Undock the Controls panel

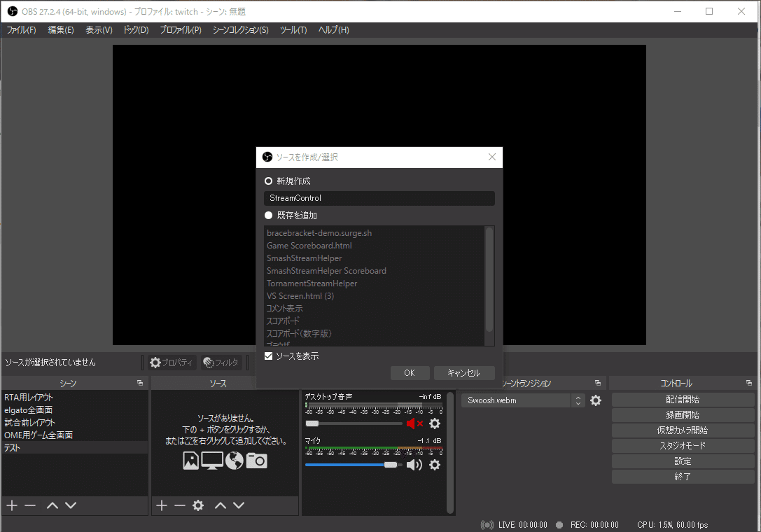coord(749,383)
